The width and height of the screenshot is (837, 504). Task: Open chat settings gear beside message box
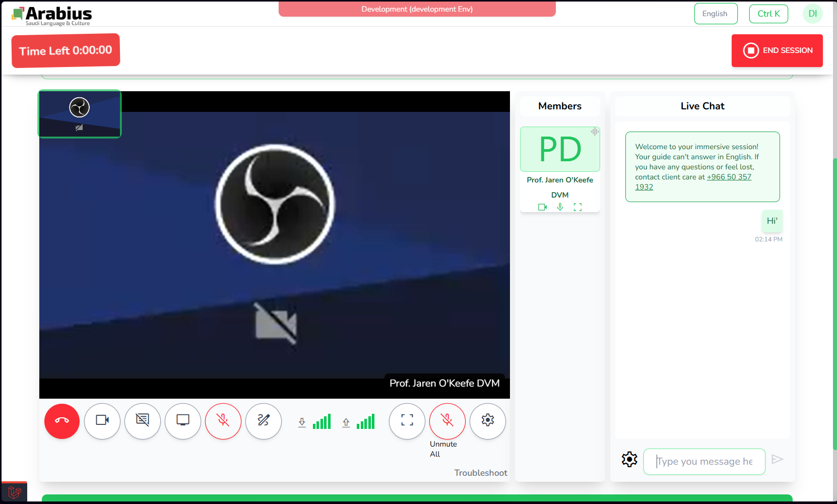coord(629,460)
